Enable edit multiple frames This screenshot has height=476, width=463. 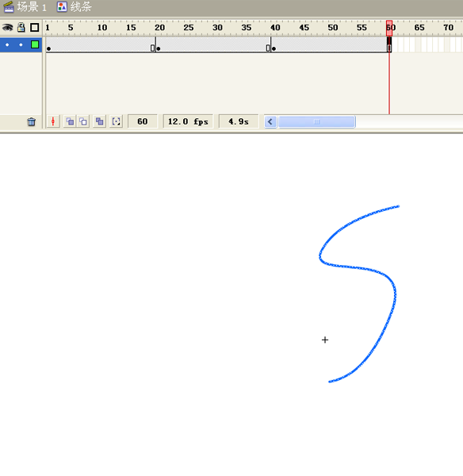(100, 121)
